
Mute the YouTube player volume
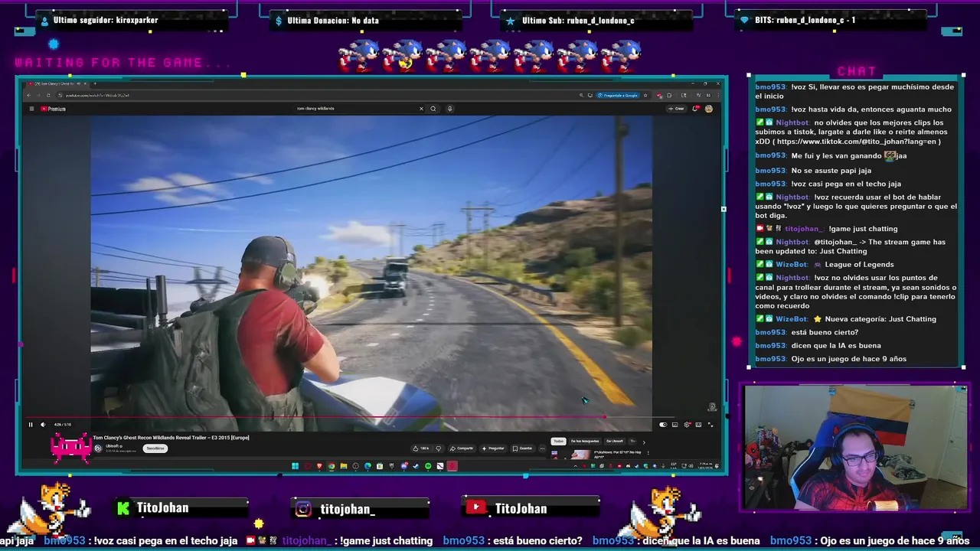tap(43, 425)
